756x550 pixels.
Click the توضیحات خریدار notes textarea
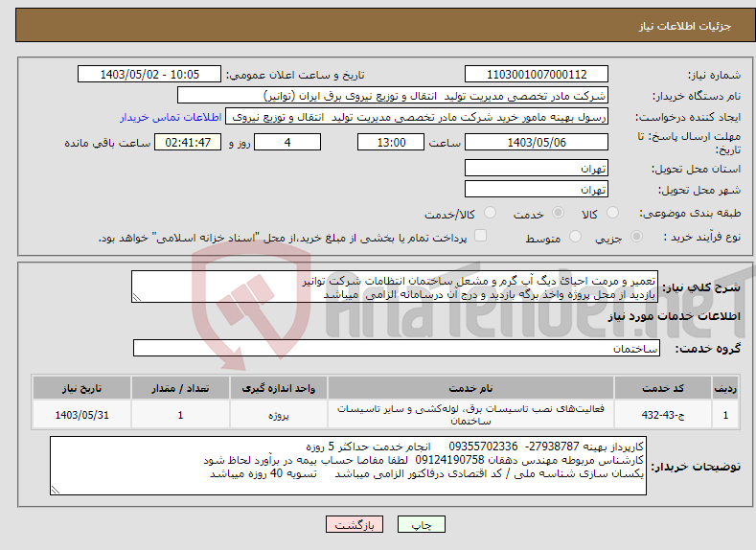click(x=348, y=466)
